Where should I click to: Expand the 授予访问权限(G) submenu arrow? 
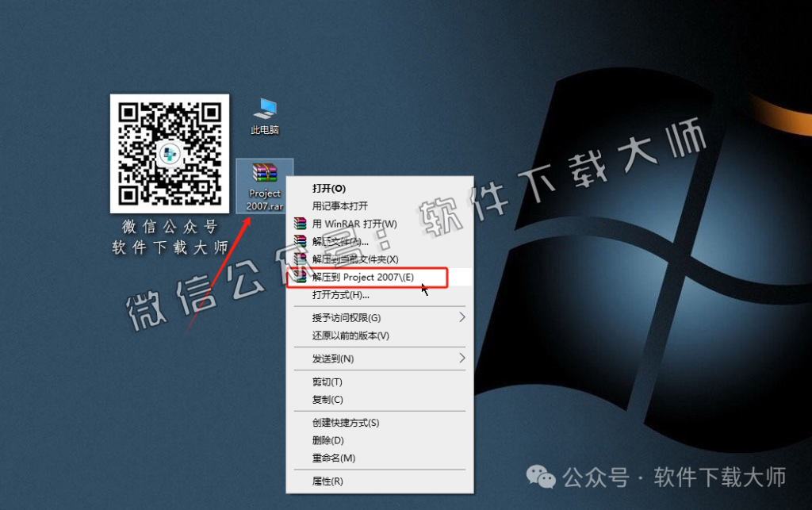[464, 316]
